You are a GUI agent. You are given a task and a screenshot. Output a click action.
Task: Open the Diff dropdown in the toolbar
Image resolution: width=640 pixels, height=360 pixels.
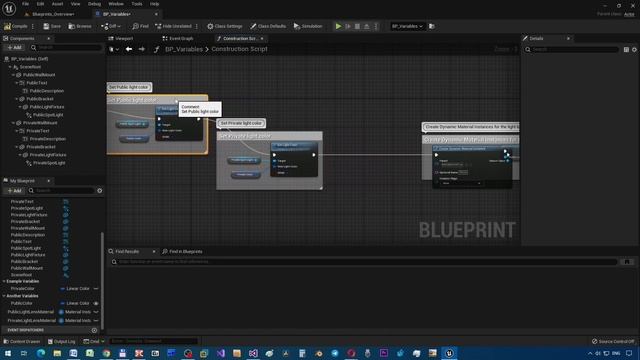pyautogui.click(x=111, y=26)
